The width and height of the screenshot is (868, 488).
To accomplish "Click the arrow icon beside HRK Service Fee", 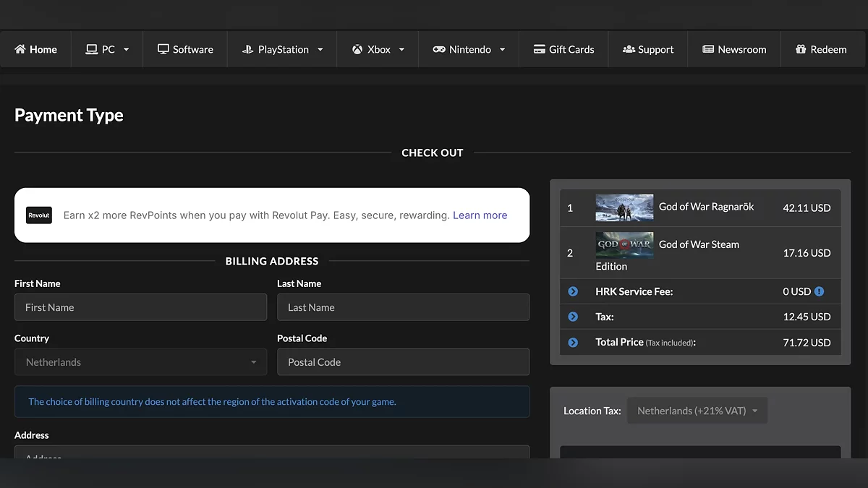I will point(573,291).
